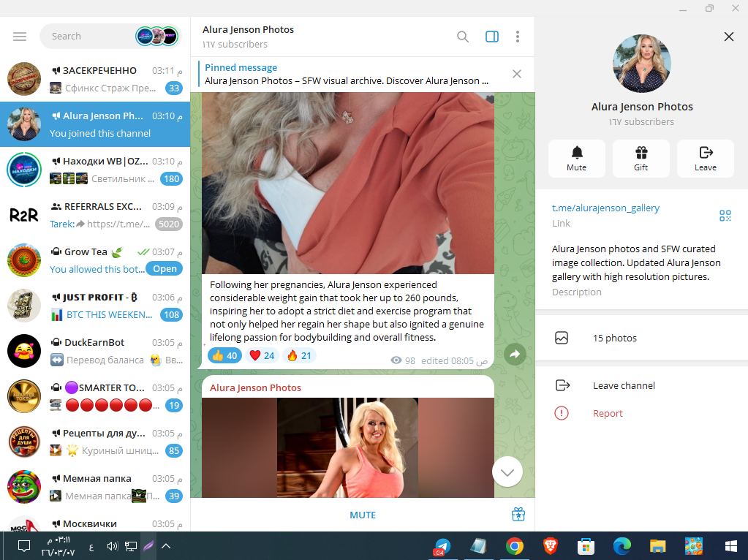Launch Google Chrome from the taskbar

pyautogui.click(x=514, y=546)
